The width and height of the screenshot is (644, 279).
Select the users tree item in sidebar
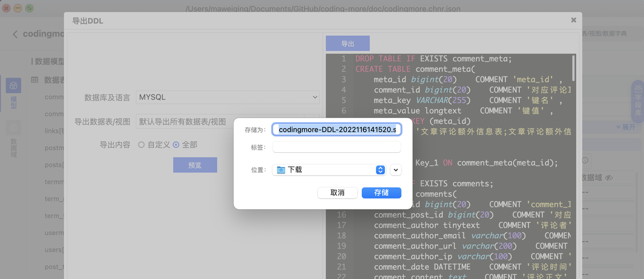[x=54, y=250]
